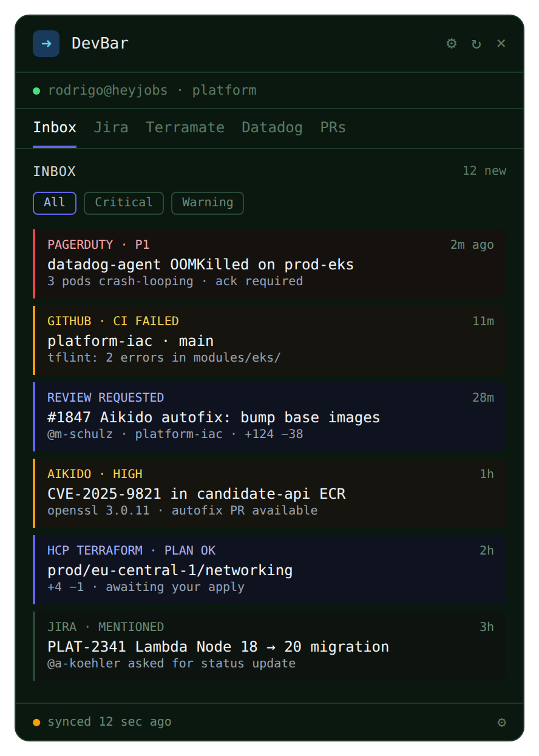Click the '12 new' counter
This screenshot has height=756, width=539.
click(484, 170)
